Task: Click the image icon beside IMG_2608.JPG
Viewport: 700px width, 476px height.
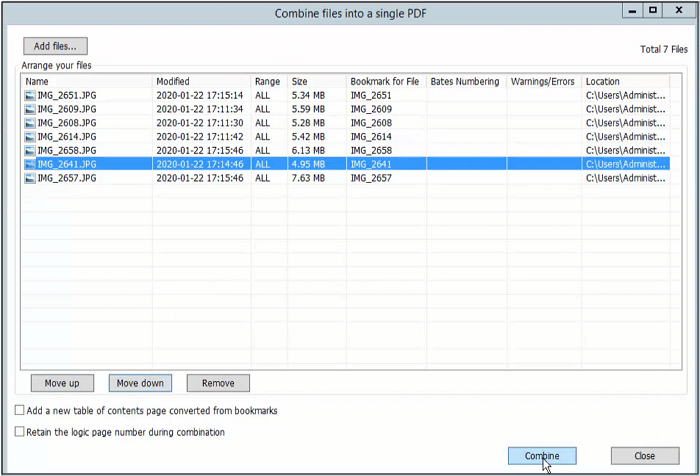Action: coord(30,123)
